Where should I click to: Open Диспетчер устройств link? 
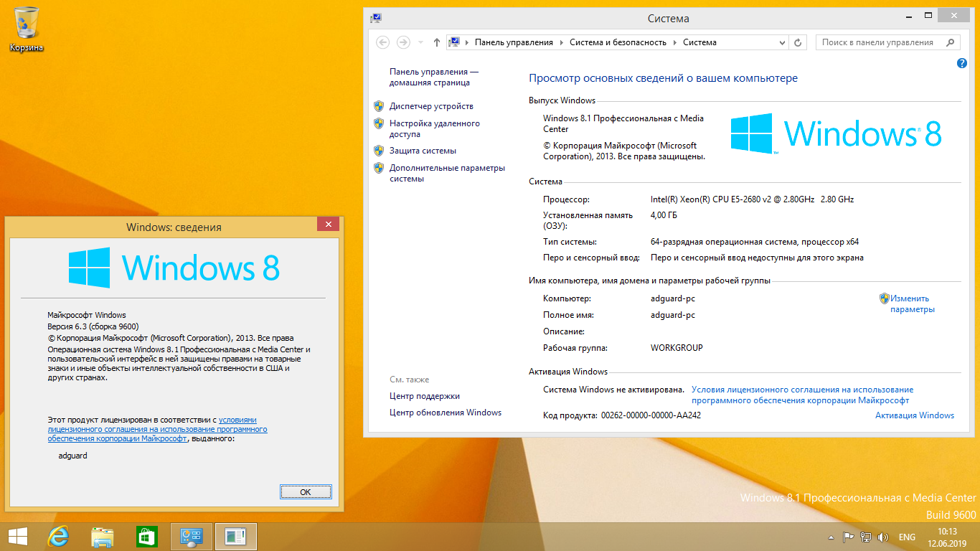431,106
